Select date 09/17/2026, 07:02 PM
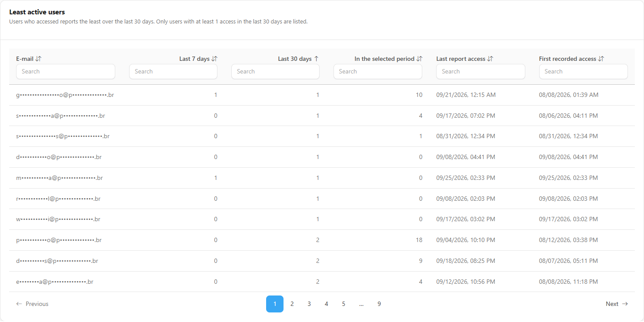 tap(466, 116)
